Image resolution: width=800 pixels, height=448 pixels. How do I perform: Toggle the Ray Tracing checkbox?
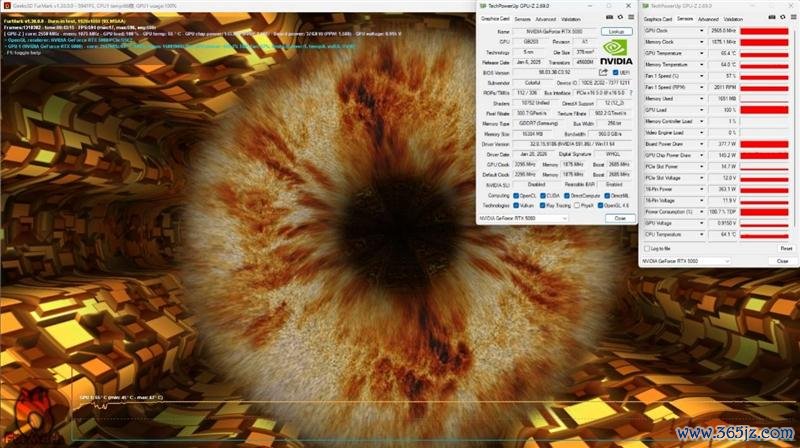point(543,206)
